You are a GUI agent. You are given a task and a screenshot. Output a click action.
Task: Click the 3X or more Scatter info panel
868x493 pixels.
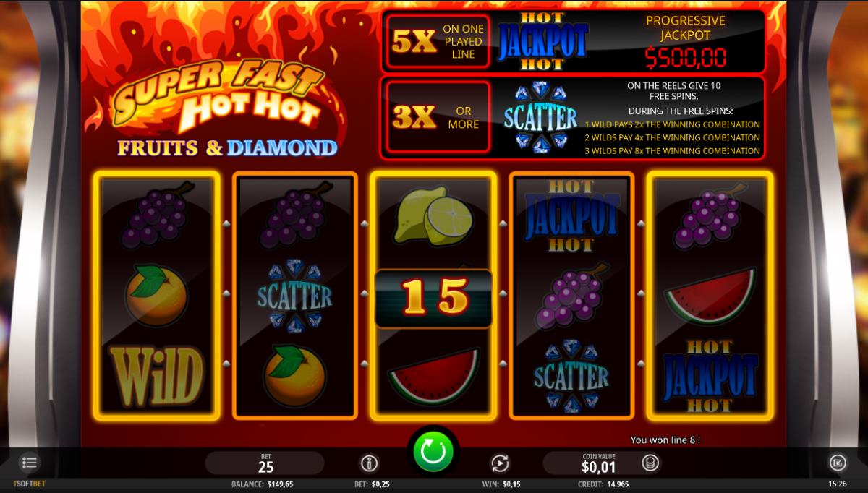coord(573,117)
